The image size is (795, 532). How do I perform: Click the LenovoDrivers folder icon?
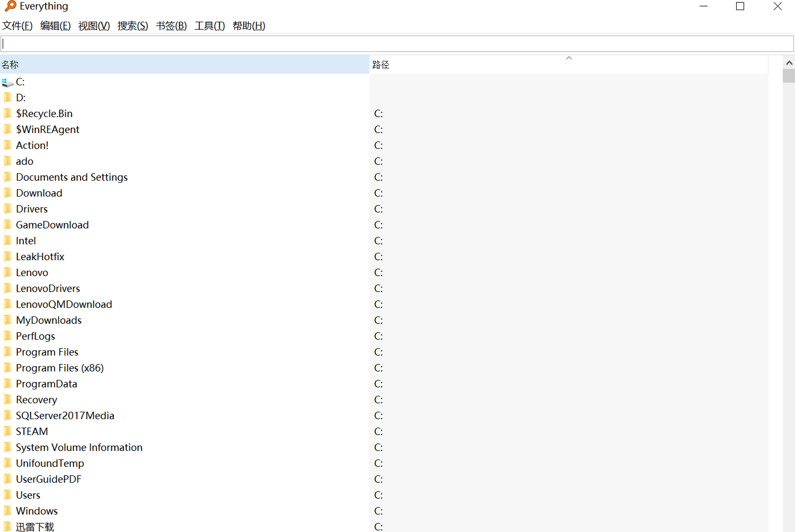(8, 288)
